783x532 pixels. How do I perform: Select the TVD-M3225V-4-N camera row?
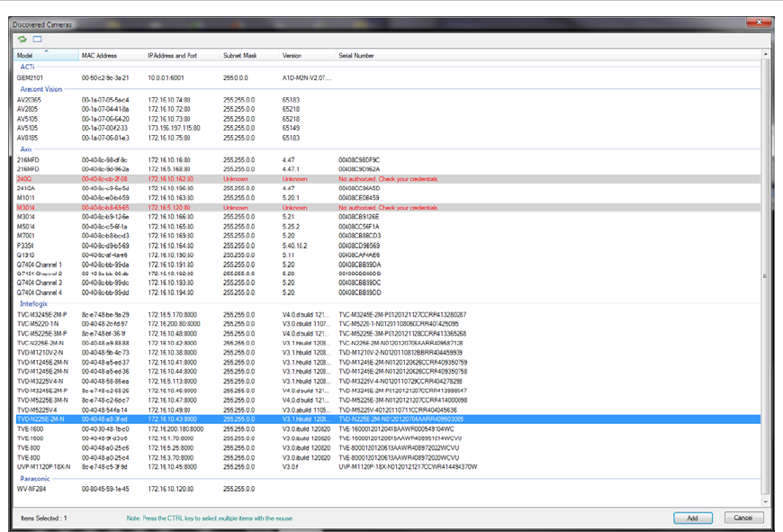(x=388, y=381)
